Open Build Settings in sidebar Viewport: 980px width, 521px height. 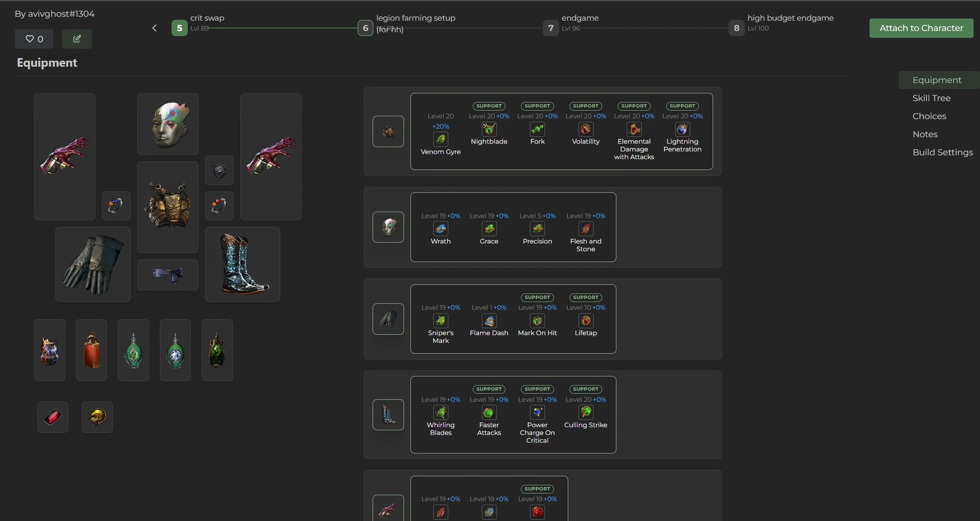pyautogui.click(x=943, y=152)
